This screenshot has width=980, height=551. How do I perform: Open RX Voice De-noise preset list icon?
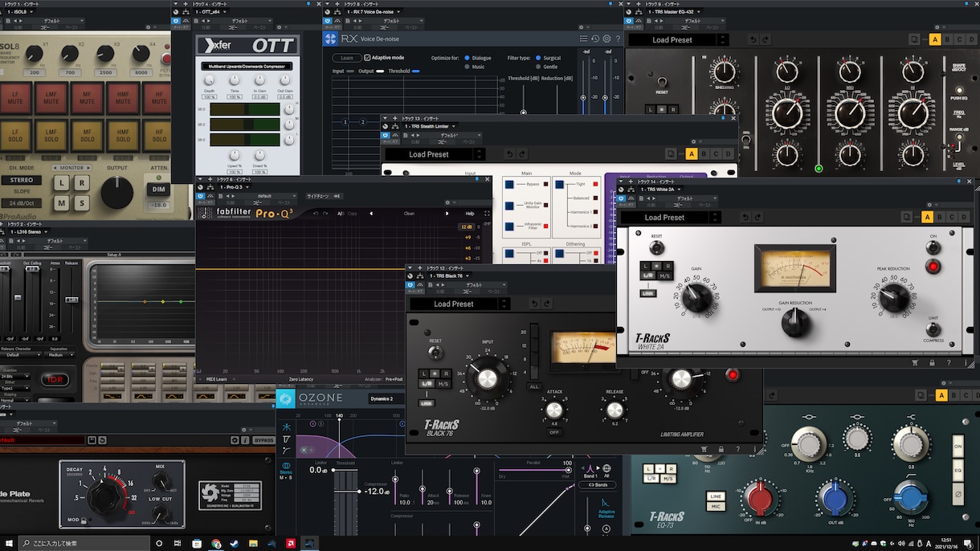pyautogui.click(x=584, y=39)
